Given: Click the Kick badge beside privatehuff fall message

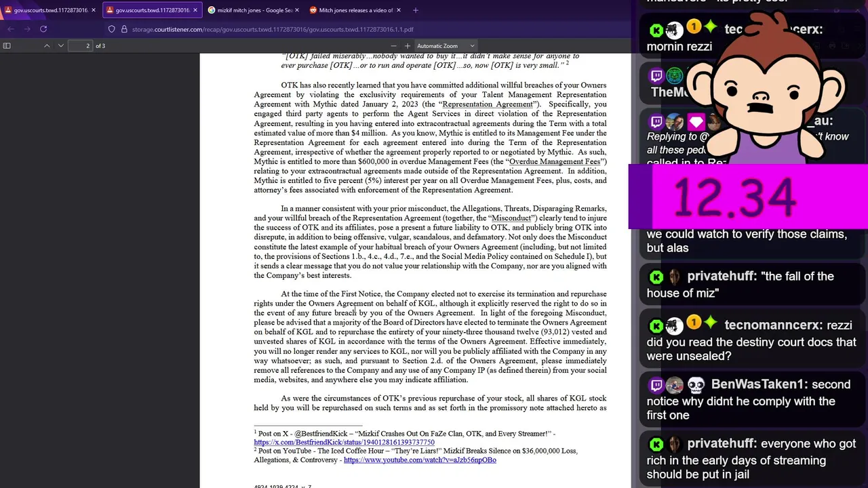Looking at the screenshot, I should click(x=656, y=277).
